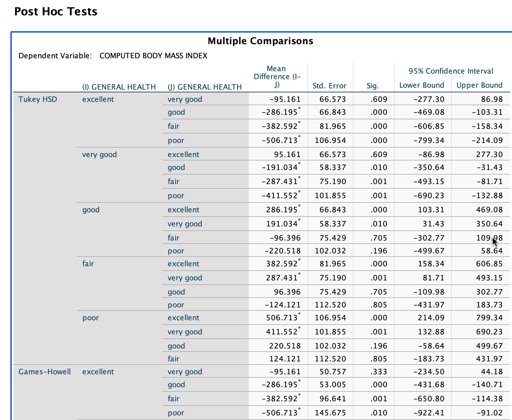Click the Sig. column header
This screenshot has height=420, width=512.
(x=373, y=86)
